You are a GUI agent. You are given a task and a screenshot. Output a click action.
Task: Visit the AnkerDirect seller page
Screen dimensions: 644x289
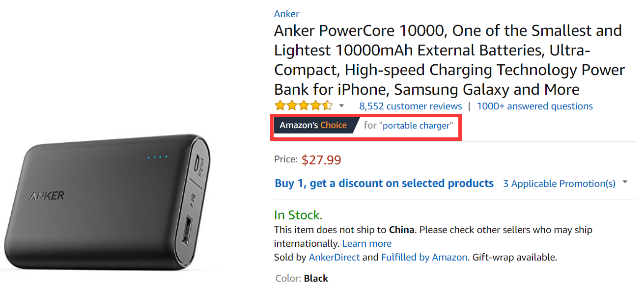pyautogui.click(x=334, y=257)
